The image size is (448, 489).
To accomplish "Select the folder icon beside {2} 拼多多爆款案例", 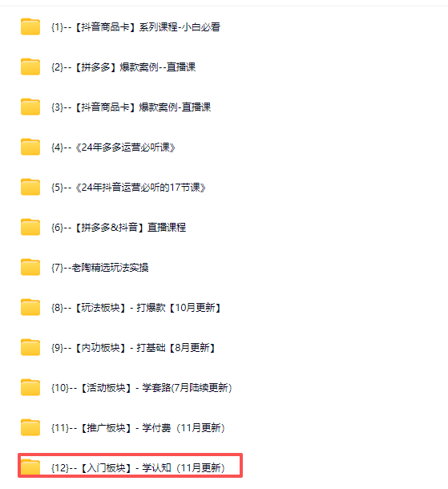I will (x=30, y=67).
